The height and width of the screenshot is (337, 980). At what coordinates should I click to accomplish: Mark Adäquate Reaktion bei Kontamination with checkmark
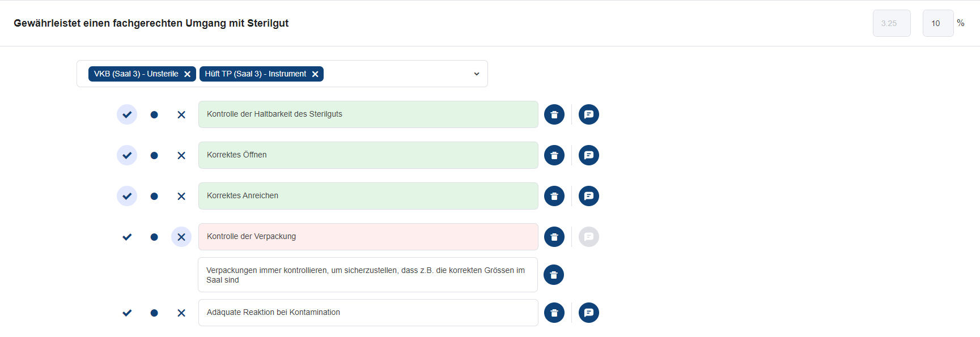pos(127,313)
